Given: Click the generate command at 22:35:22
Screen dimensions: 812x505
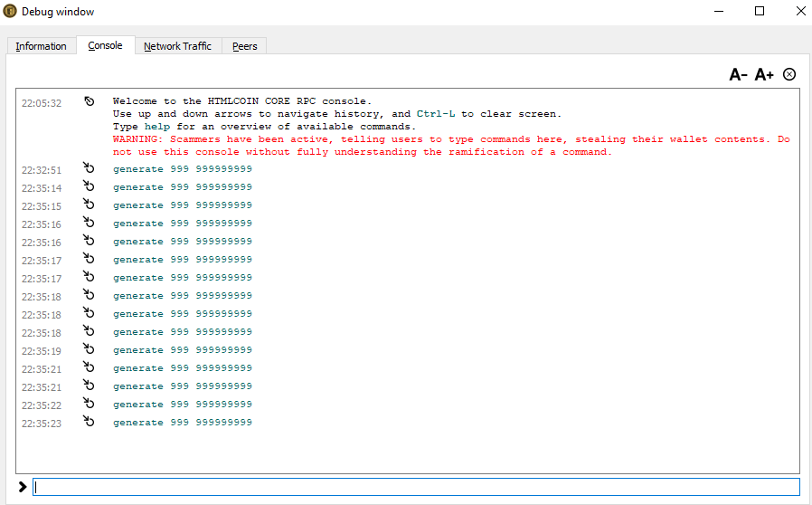Looking at the screenshot, I should 183,405.
